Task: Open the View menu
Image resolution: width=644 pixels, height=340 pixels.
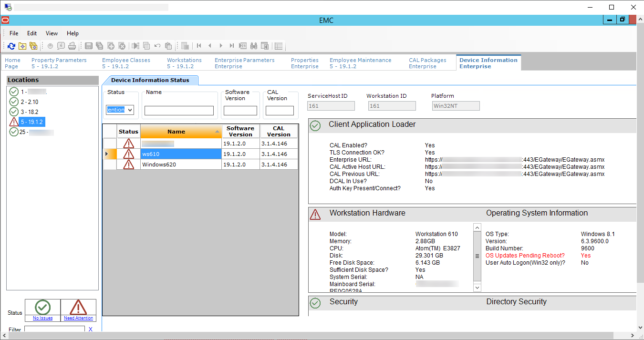Action: coord(51,33)
